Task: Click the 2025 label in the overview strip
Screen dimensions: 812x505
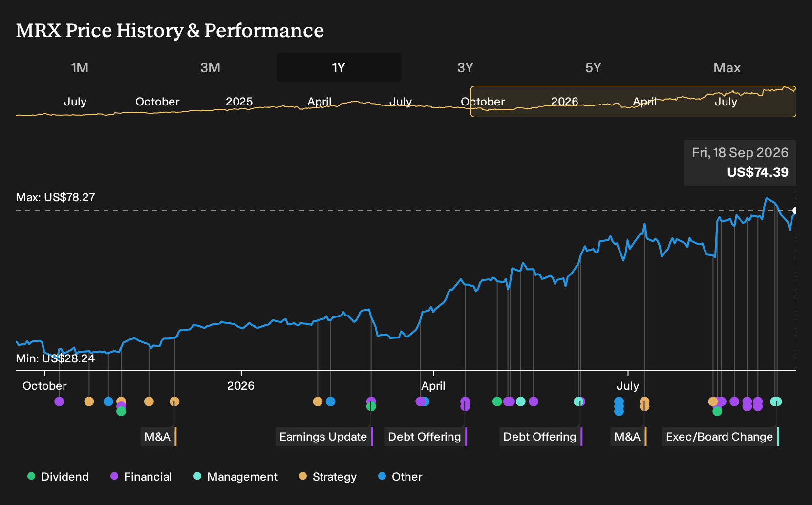Action: (x=239, y=102)
